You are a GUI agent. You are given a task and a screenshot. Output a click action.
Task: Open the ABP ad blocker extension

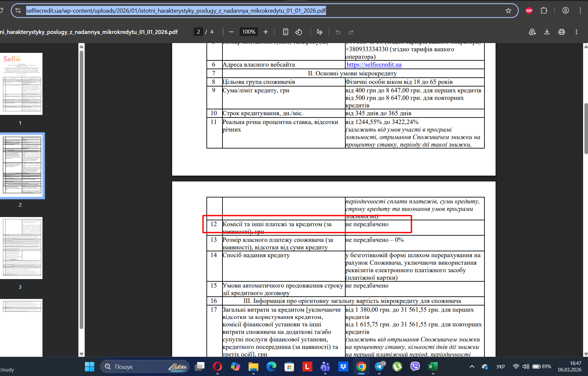pyautogui.click(x=529, y=11)
